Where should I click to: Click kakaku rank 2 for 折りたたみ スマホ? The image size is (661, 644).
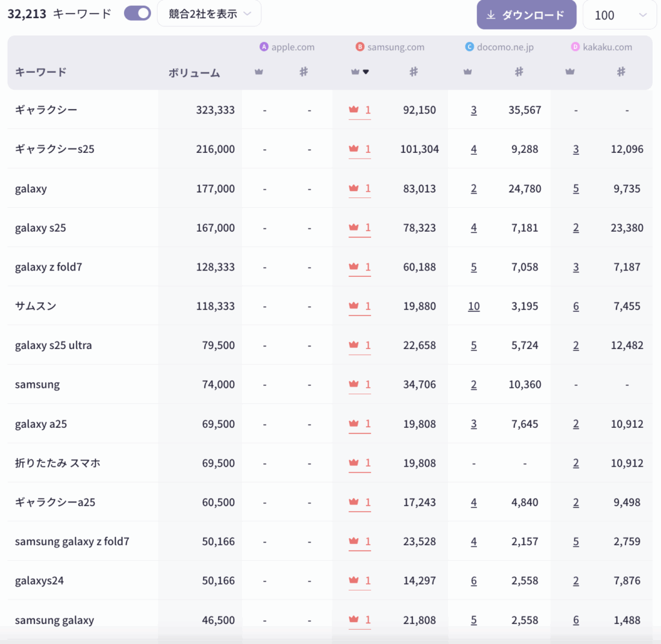pos(576,463)
